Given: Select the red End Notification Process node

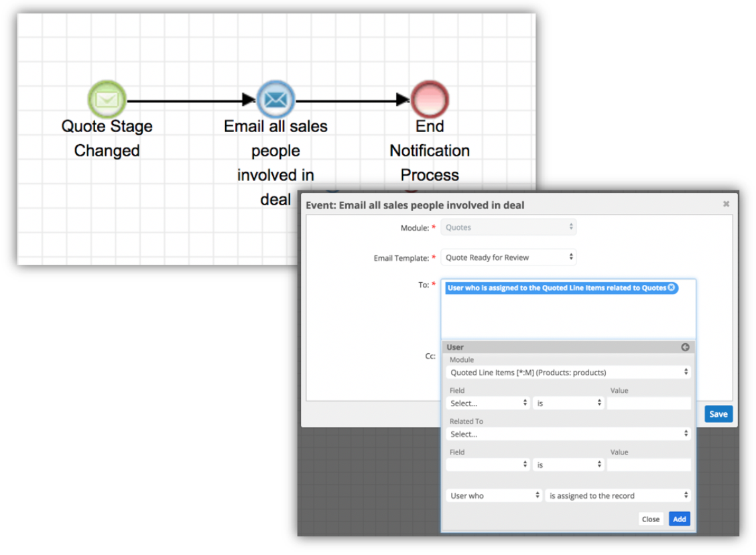Looking at the screenshot, I should (429, 99).
